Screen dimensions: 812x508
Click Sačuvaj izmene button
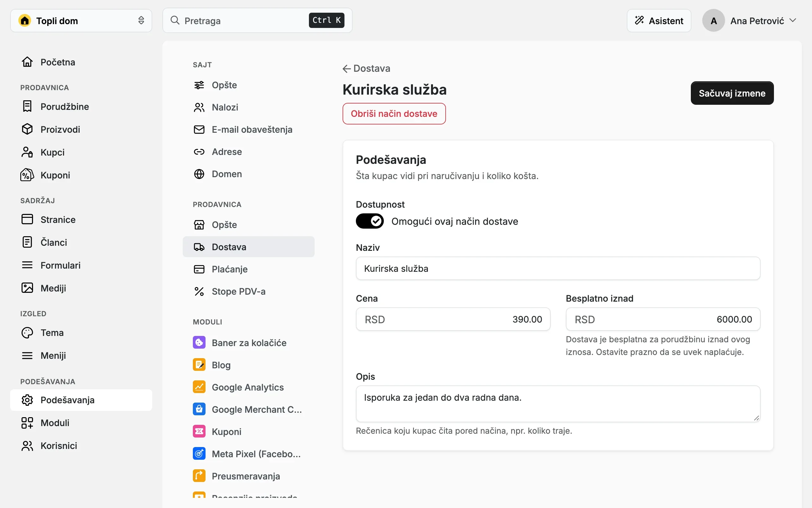pos(732,93)
